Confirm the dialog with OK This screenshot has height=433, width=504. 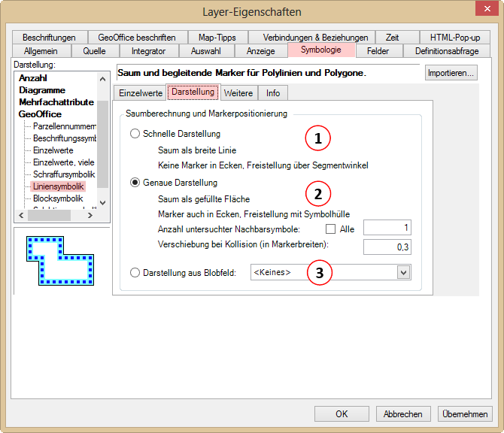click(x=342, y=413)
